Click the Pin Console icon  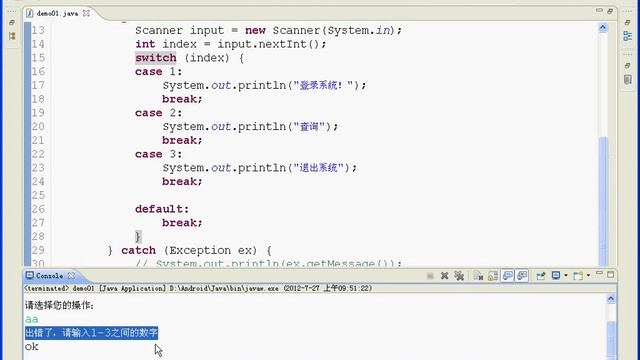tap(541, 276)
